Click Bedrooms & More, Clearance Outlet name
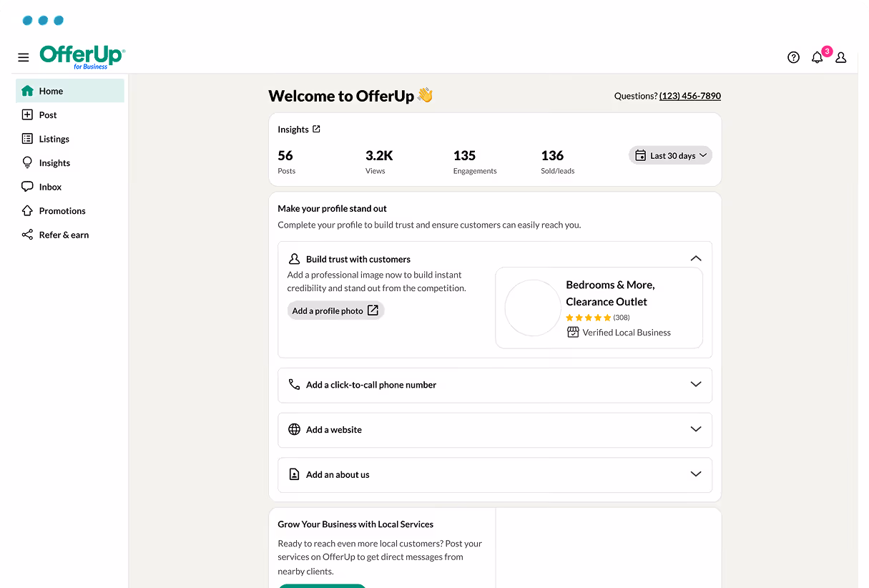 [x=610, y=293]
